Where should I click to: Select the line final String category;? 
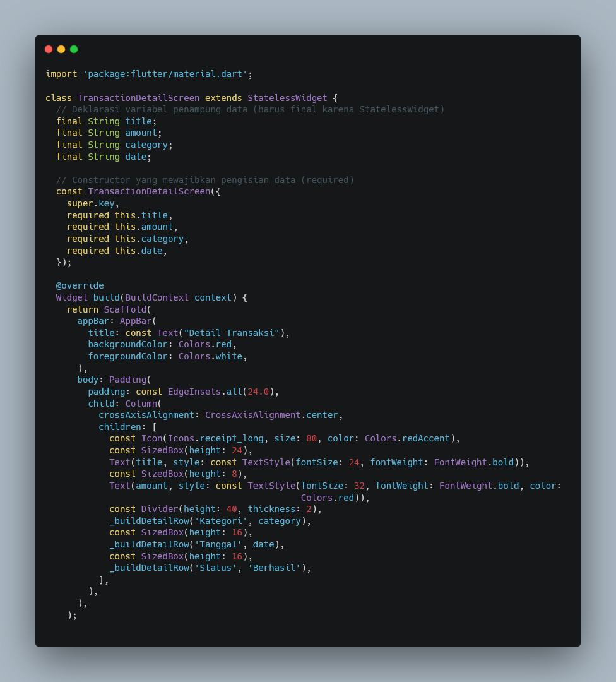point(114,145)
